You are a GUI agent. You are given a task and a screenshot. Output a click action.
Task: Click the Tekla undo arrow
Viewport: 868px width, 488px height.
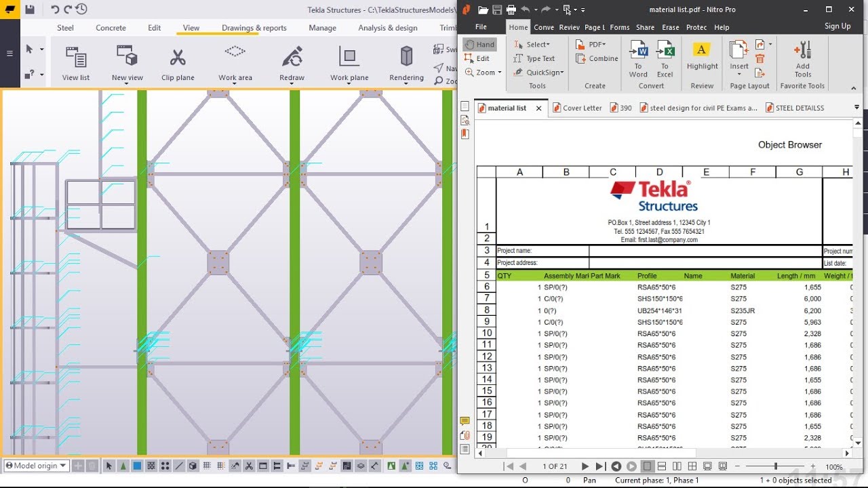56,9
